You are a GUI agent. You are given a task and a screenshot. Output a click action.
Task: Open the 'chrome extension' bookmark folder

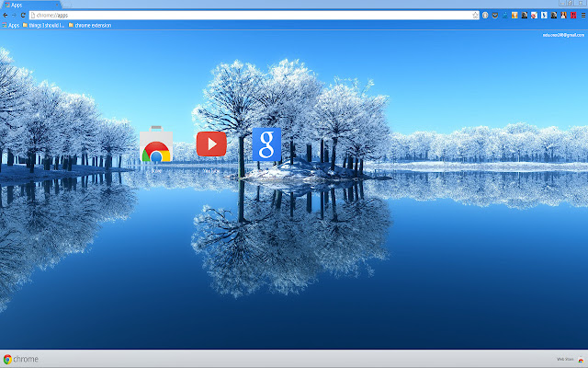pyautogui.click(x=90, y=25)
